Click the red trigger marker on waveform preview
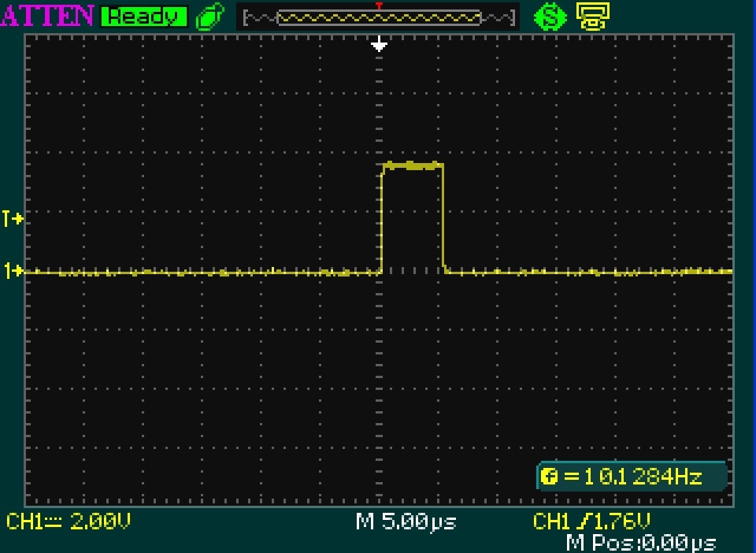The image size is (756, 553). point(379,7)
